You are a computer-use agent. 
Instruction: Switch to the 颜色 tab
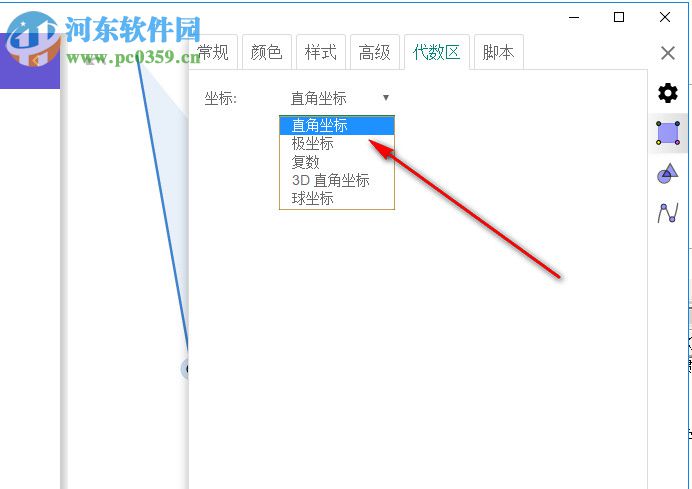tap(266, 53)
